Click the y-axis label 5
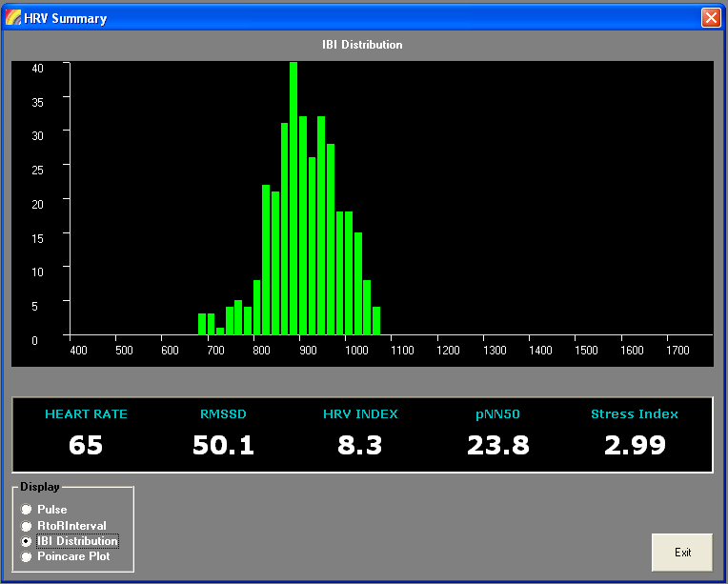 click(x=34, y=307)
